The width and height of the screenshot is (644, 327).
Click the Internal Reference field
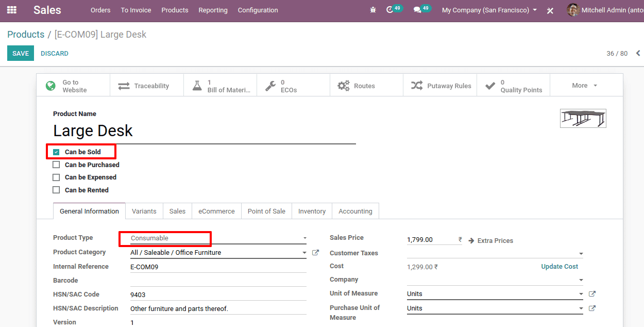[x=218, y=267]
